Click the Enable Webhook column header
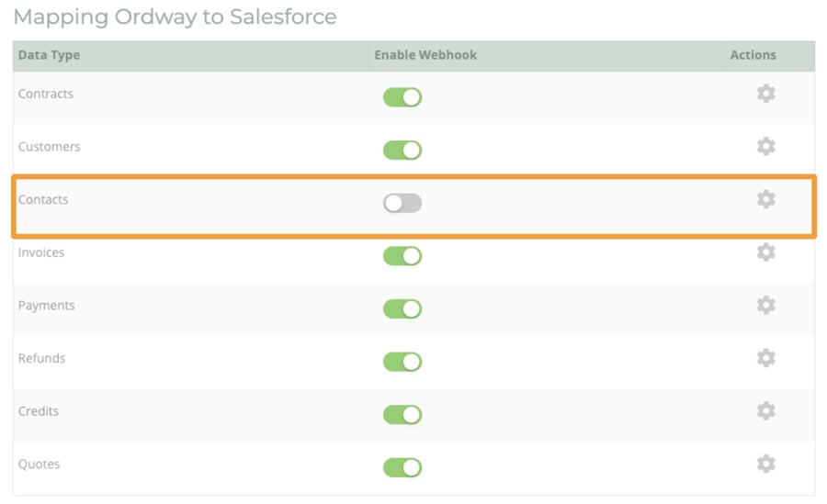The width and height of the screenshot is (827, 504). click(x=425, y=55)
